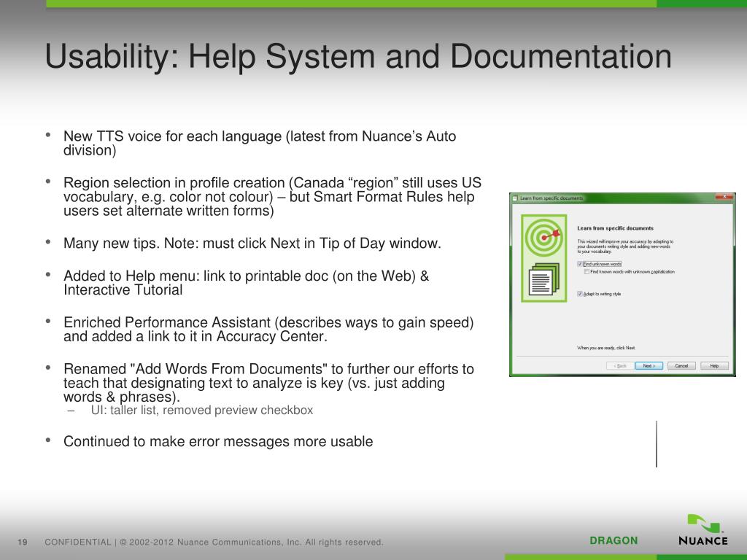Click the Next button in the wizard
747x560 pixels.
pos(649,366)
